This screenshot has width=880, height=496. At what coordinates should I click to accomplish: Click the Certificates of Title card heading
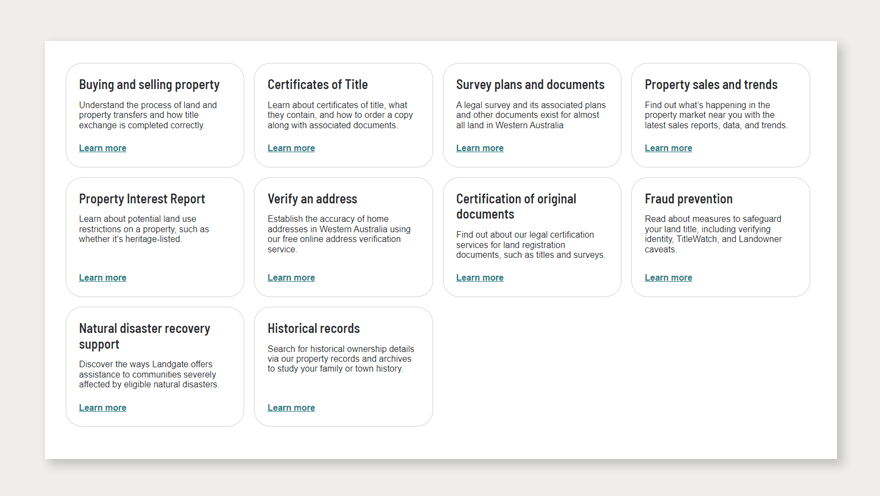(317, 85)
